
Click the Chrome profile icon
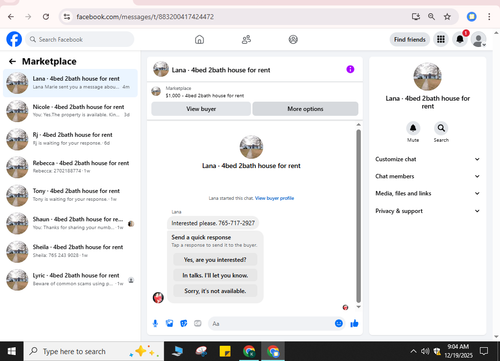[x=471, y=17]
